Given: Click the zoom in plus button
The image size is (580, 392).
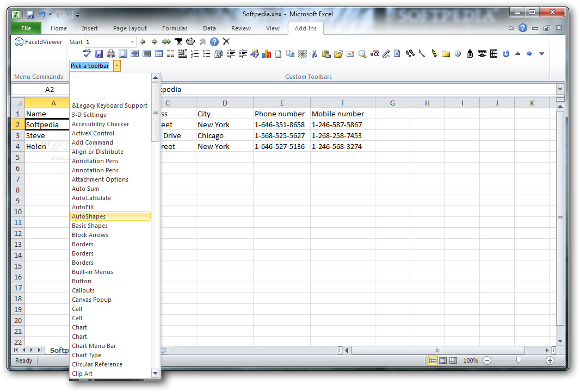Looking at the screenshot, I should (550, 360).
